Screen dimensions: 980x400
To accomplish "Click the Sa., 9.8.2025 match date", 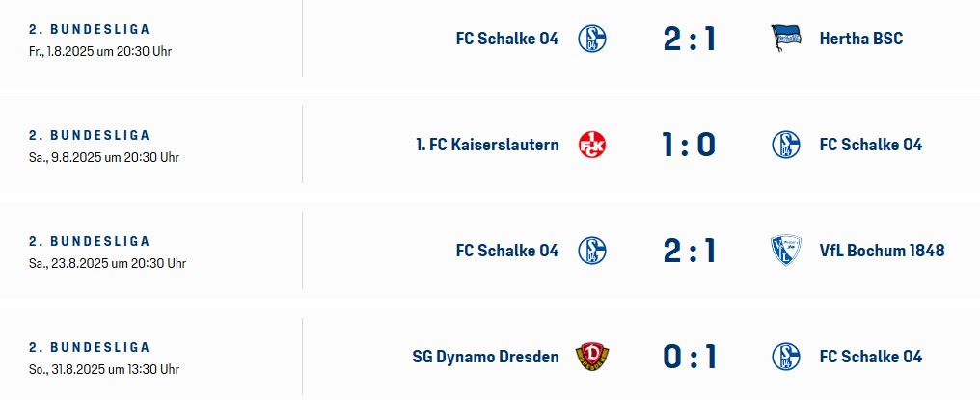I will [x=104, y=157].
